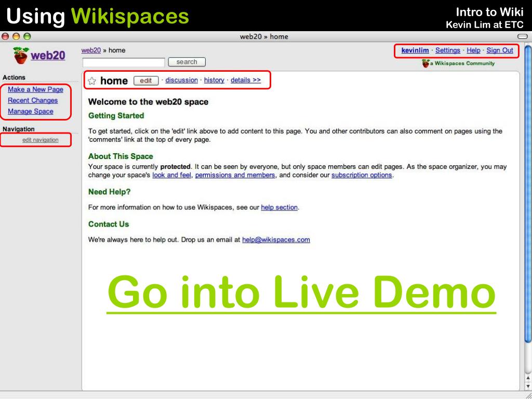Viewport: 532px width, 399px height.
Task: Open the look and feel link
Action: pyautogui.click(x=171, y=175)
